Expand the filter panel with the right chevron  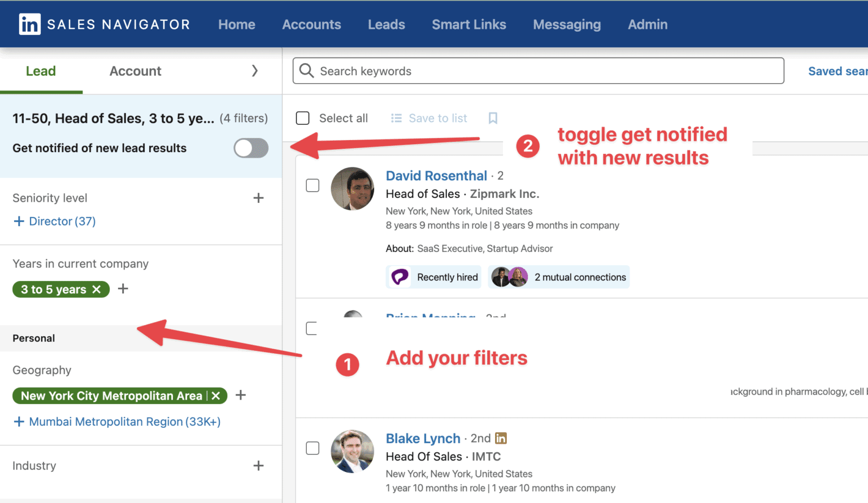[x=255, y=71]
